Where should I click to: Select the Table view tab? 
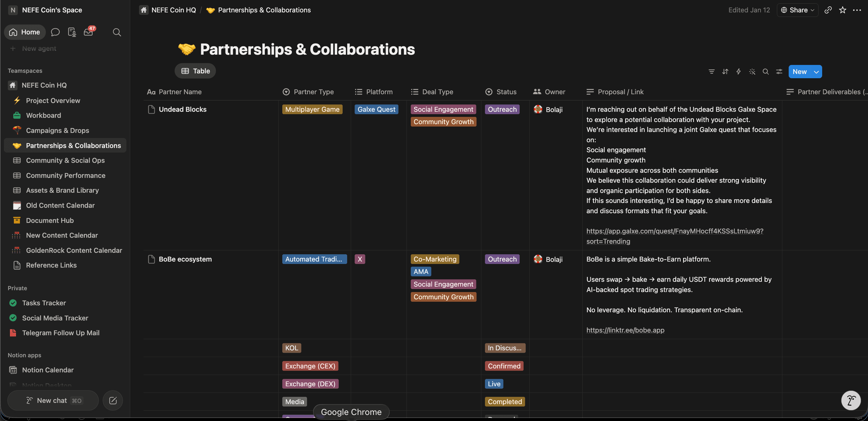point(195,71)
